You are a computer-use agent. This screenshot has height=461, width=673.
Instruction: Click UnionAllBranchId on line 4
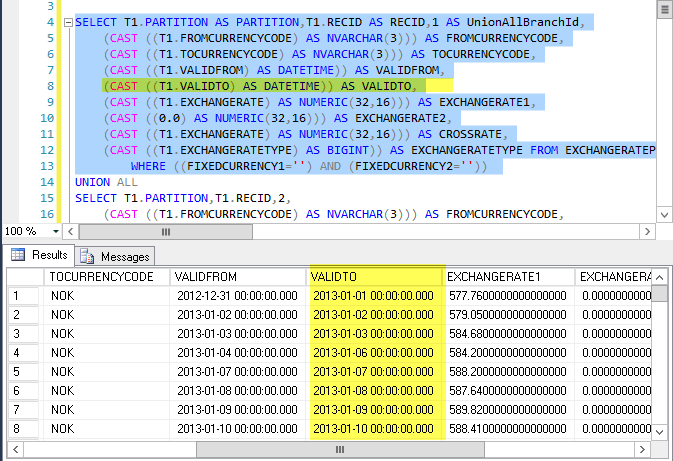click(522, 22)
